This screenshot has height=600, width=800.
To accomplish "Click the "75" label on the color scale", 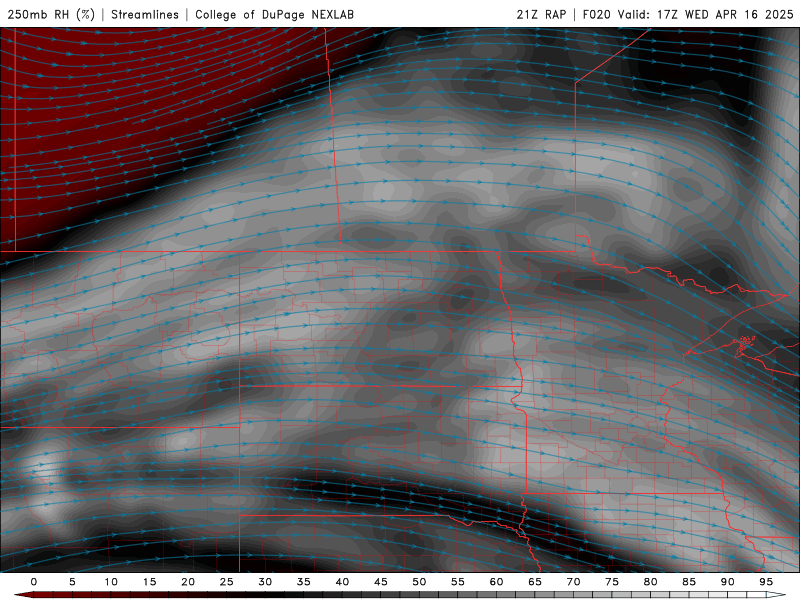I will coord(612,582).
